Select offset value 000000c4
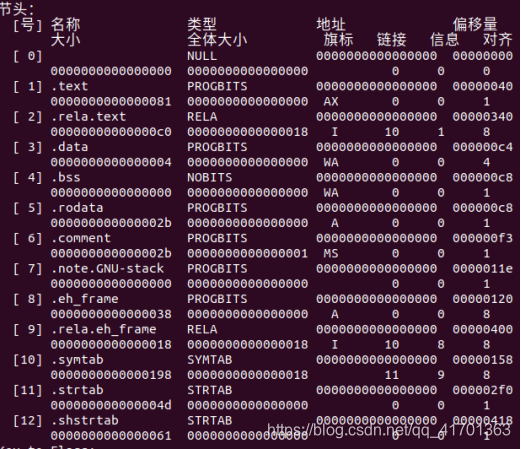The image size is (521, 449). click(x=483, y=147)
